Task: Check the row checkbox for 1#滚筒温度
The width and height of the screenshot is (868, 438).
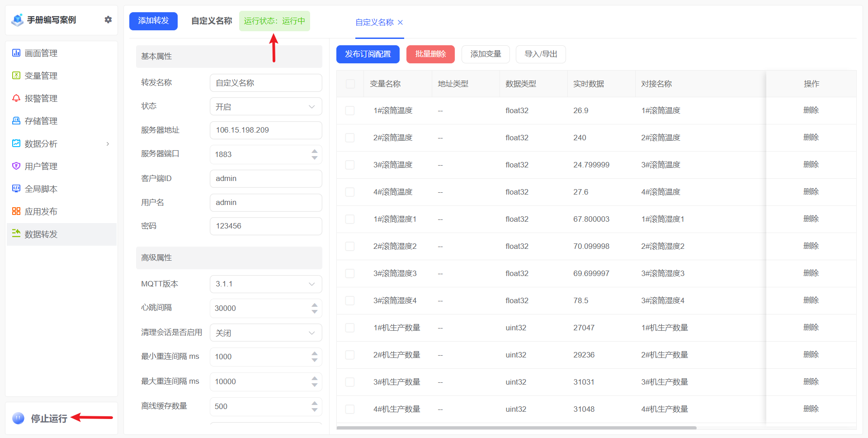Action: click(x=349, y=110)
